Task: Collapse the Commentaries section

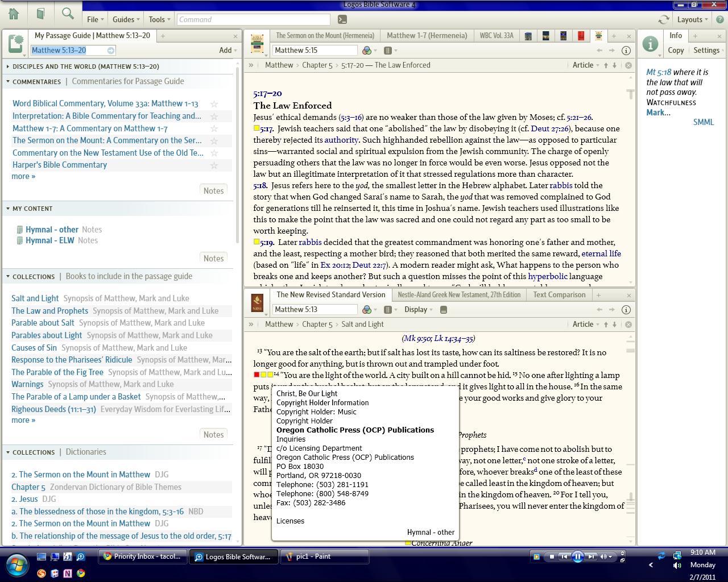Action: tap(8, 81)
